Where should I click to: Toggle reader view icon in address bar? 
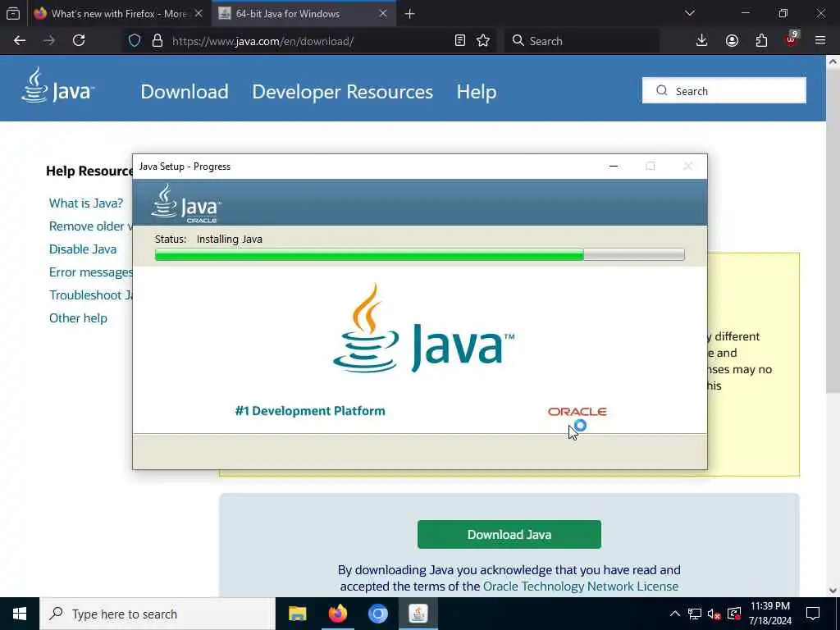pyautogui.click(x=459, y=41)
